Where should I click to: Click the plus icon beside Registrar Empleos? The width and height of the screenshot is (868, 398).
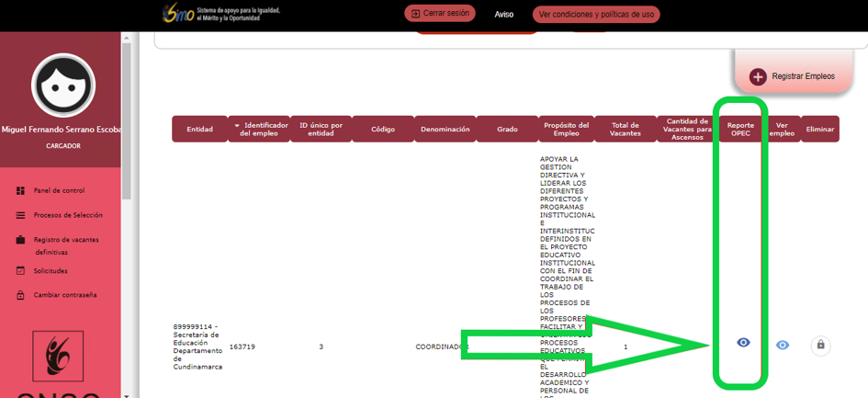coord(758,77)
